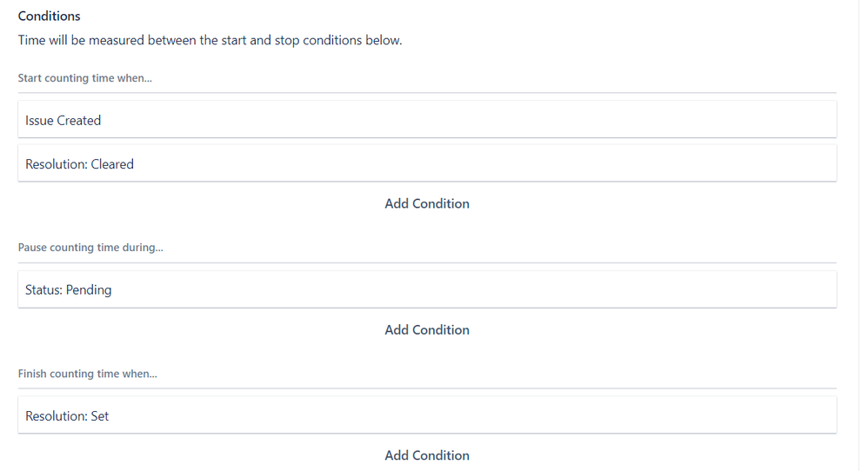
Task: Click the divider line below Pause counting label
Action: (427, 262)
